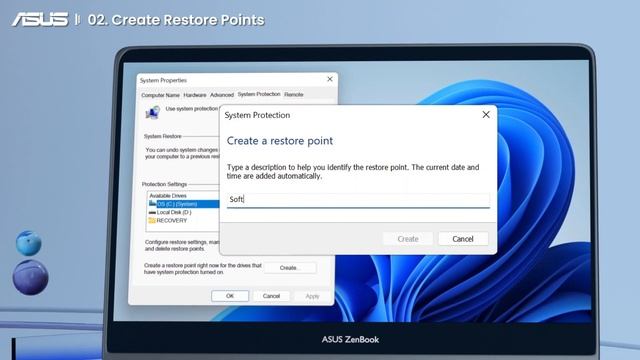
Task: Click the greyed Create button in System Protection dialog
Action: (x=408, y=239)
